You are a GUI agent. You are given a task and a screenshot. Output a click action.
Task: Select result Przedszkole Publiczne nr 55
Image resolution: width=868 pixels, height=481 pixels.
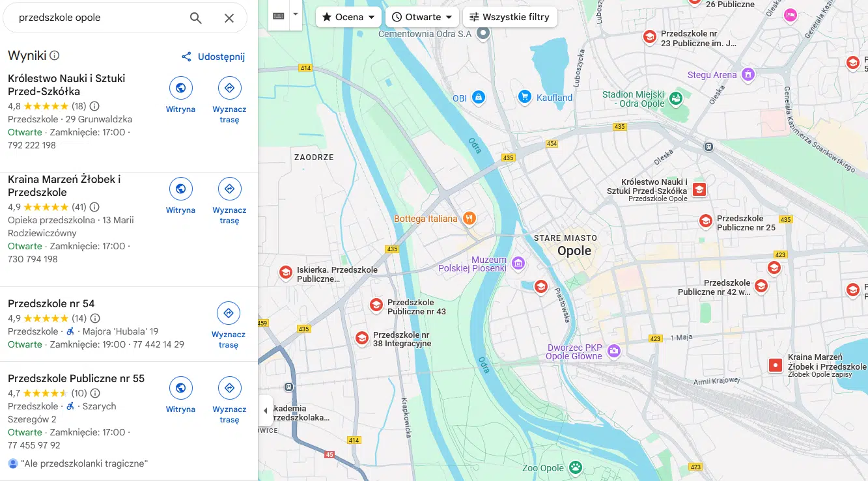(76, 378)
